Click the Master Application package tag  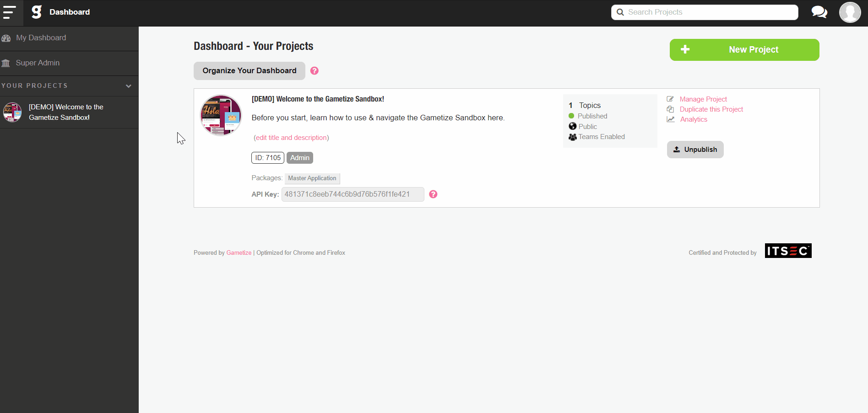tap(312, 178)
